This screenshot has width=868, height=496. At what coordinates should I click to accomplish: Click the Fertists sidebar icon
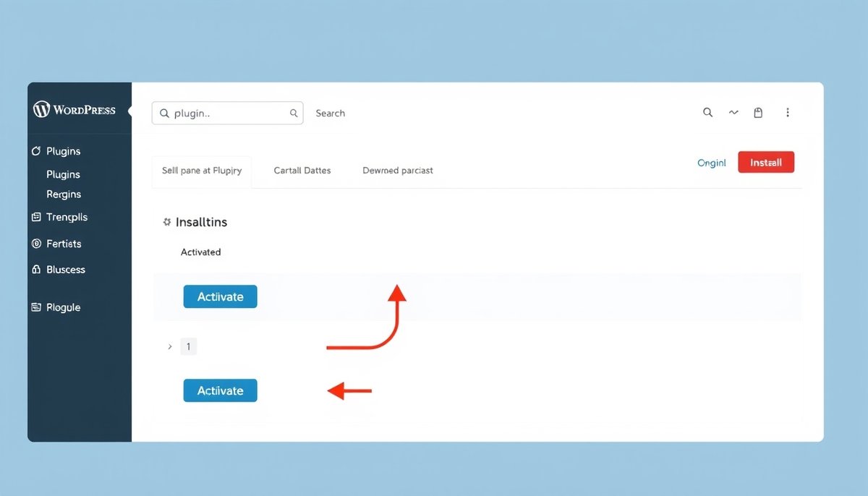(36, 244)
